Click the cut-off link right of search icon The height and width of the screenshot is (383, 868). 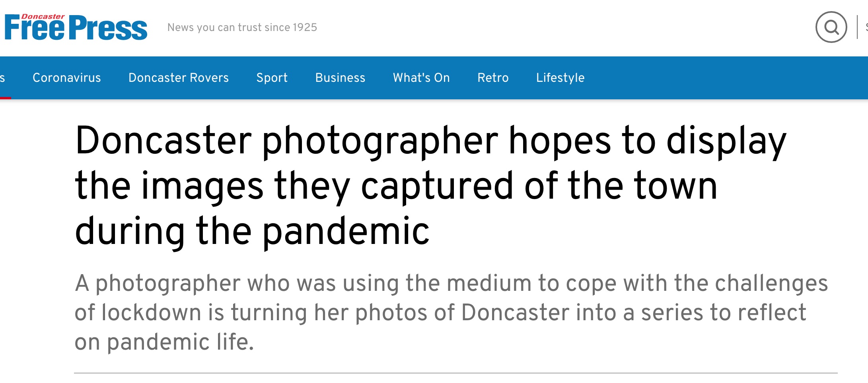[866, 27]
